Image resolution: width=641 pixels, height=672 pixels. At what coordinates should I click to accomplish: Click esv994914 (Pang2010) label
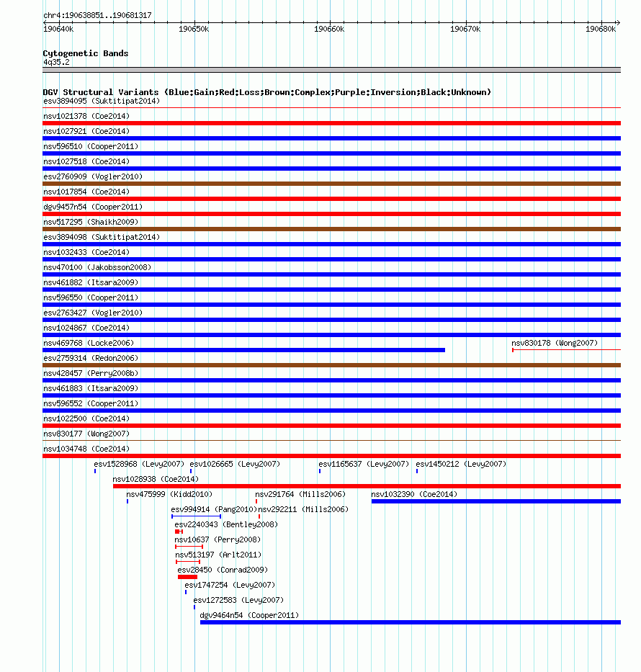(x=214, y=509)
